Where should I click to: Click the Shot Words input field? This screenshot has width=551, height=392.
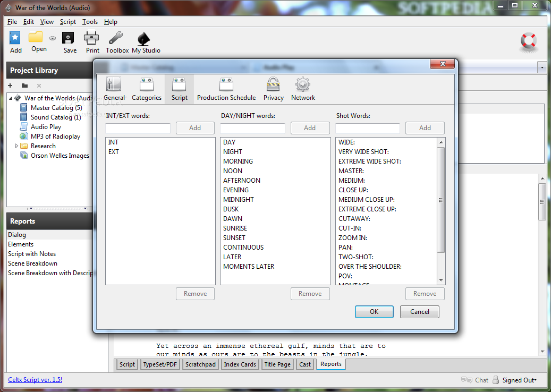pyautogui.click(x=368, y=128)
